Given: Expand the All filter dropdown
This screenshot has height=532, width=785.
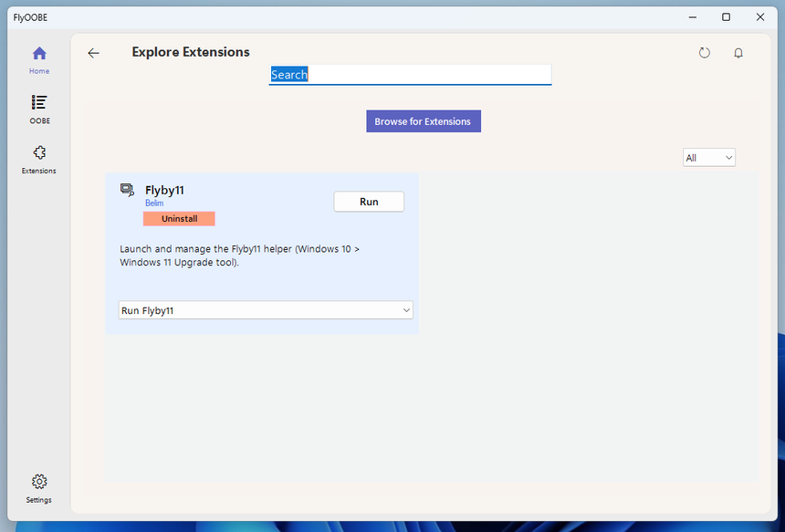Looking at the screenshot, I should (x=708, y=158).
